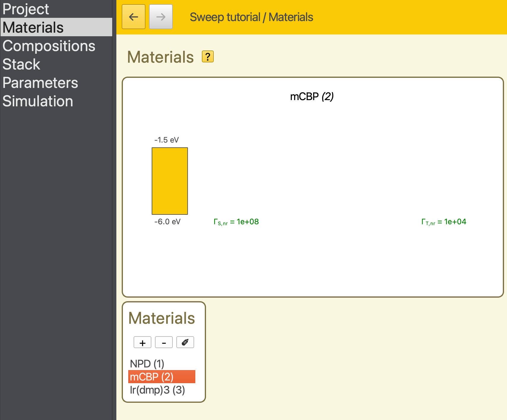Select mCBP (2) in materials list
The height and width of the screenshot is (420, 507).
point(152,377)
